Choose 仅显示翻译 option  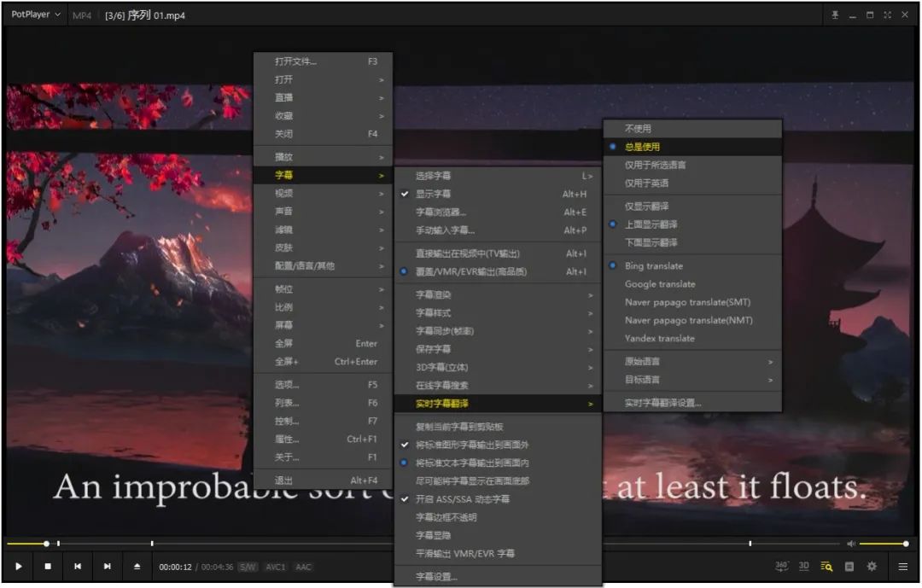tap(692, 206)
